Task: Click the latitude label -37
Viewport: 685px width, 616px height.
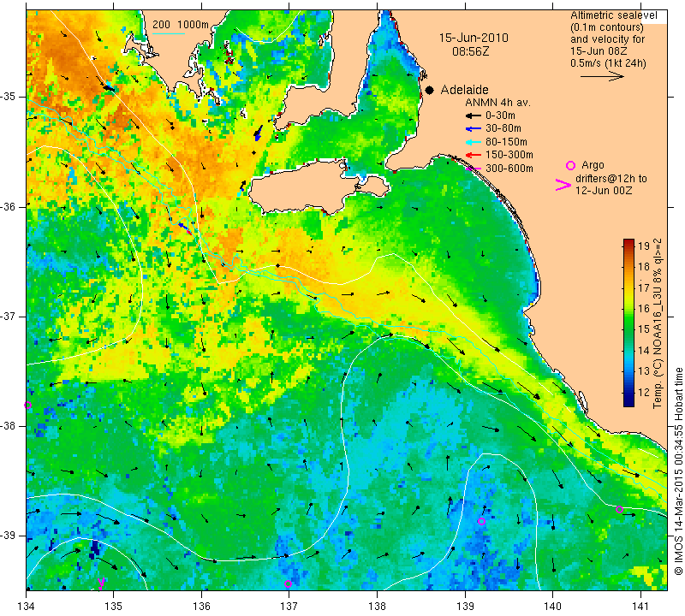Action: 9,316
